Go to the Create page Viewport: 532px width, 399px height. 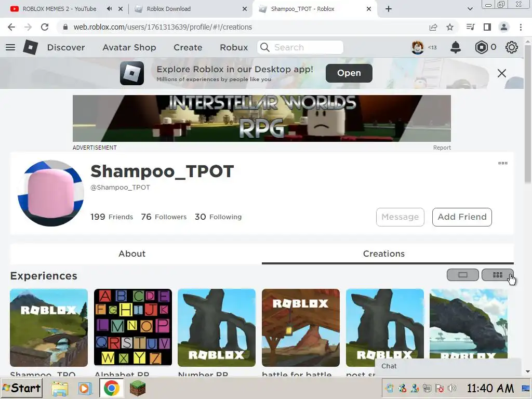pyautogui.click(x=188, y=47)
